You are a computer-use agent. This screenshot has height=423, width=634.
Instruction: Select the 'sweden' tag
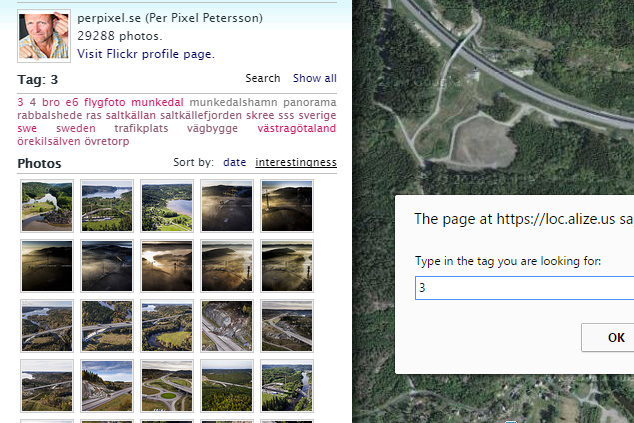click(76, 128)
